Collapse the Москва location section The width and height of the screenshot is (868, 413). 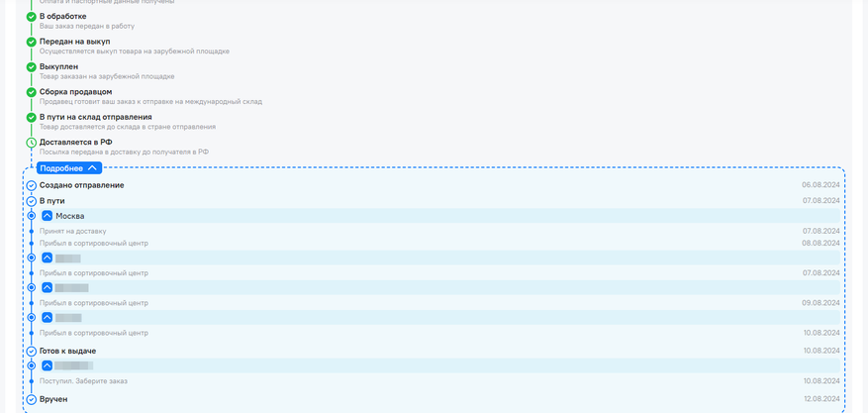pyautogui.click(x=48, y=216)
